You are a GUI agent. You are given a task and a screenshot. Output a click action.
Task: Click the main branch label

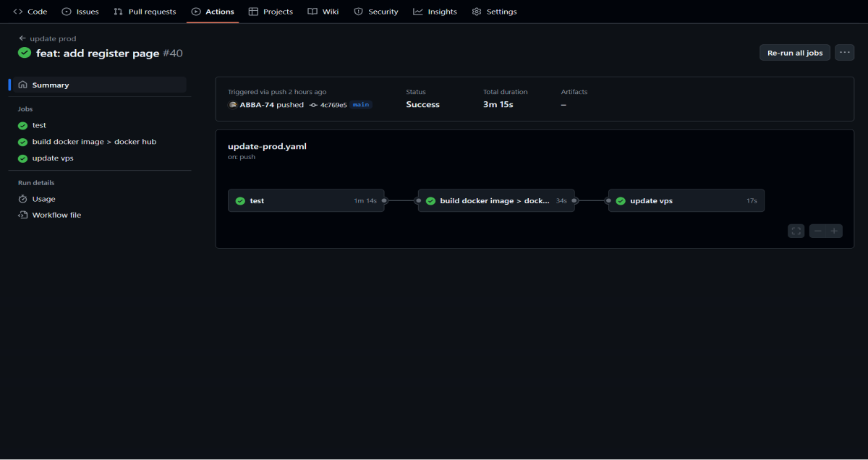coord(359,104)
